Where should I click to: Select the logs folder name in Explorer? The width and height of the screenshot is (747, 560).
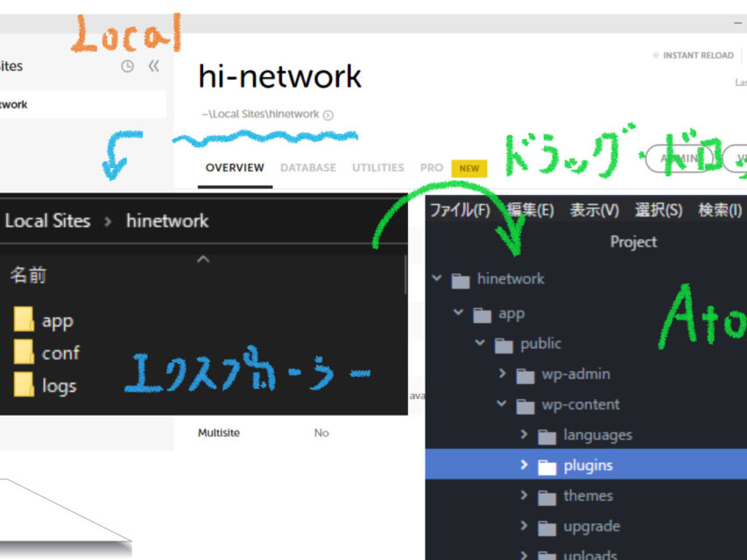pos(59,386)
